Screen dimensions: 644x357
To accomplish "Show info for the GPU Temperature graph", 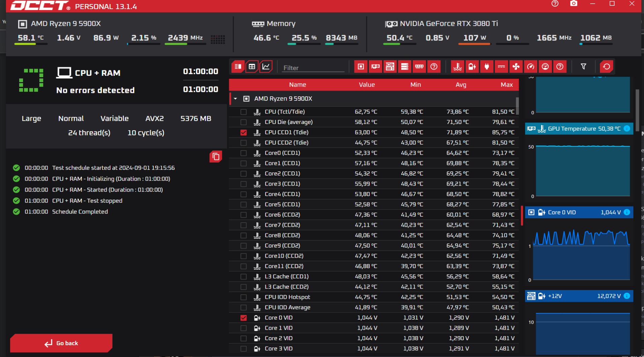I will [627, 128].
